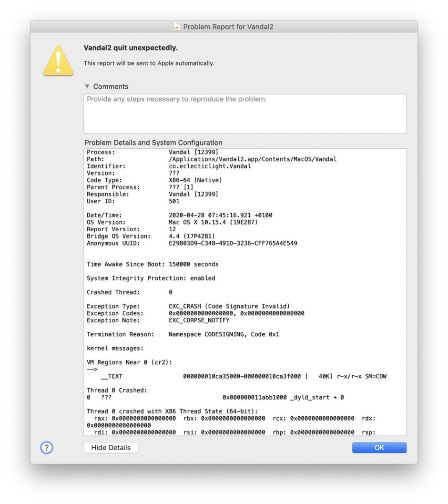Click the Problem Details and System Configuration label
The width and height of the screenshot is (448, 504).
pyautogui.click(x=153, y=143)
